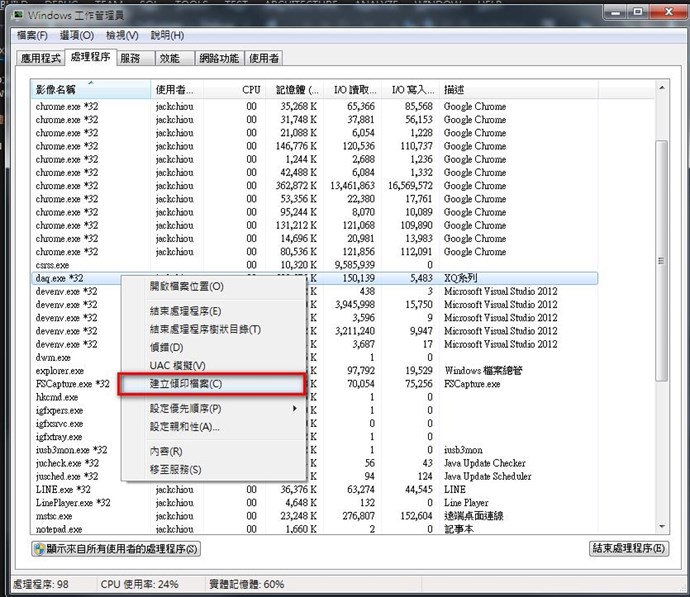Select 建立傾印檔案(C) in context menu
This screenshot has height=597, width=690.
click(x=185, y=384)
